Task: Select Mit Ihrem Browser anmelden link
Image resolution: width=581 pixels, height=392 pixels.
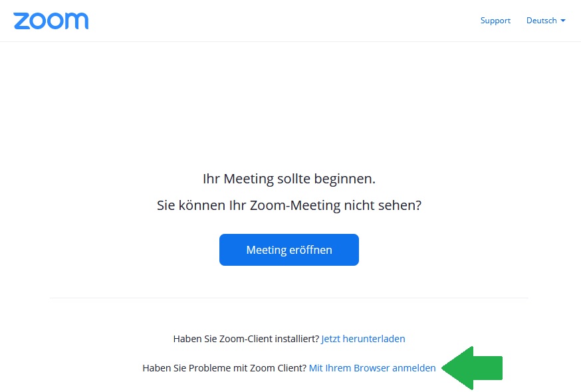Action: click(x=372, y=368)
